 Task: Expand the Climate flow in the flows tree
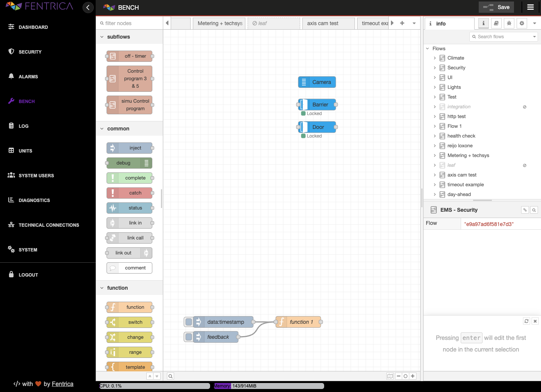[x=435, y=58]
